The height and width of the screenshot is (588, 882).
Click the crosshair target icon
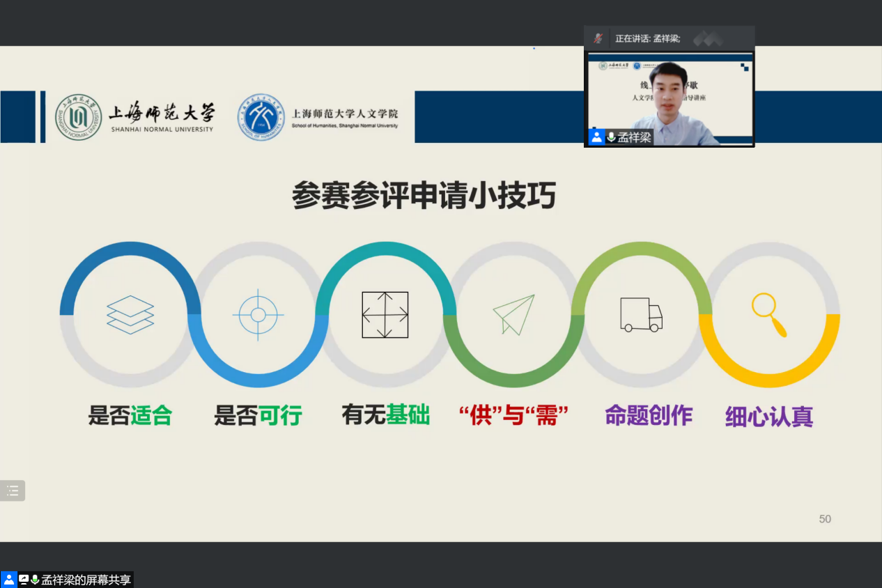point(258,315)
